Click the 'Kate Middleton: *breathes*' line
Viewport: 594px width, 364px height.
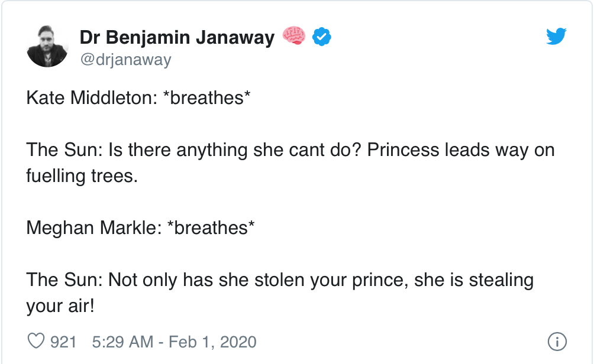138,97
